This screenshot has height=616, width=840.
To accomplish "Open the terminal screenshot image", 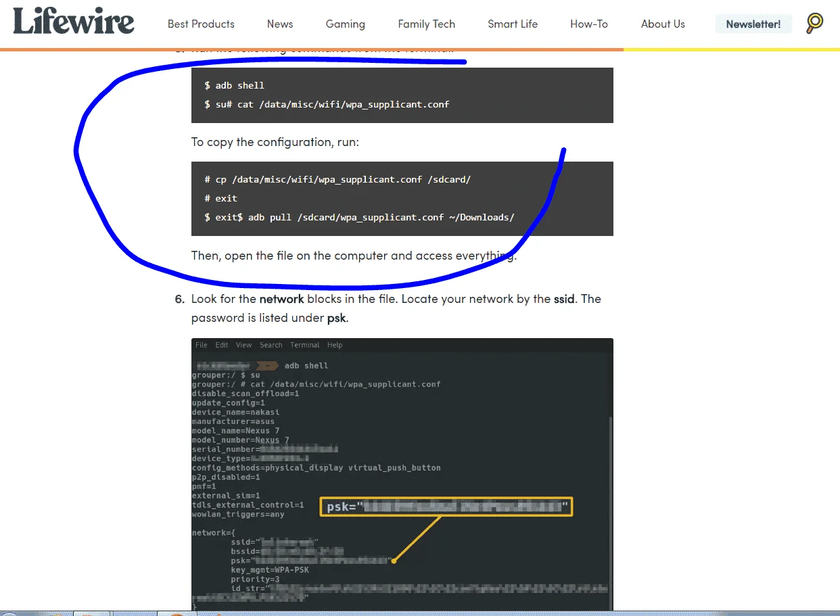I will pyautogui.click(x=402, y=475).
